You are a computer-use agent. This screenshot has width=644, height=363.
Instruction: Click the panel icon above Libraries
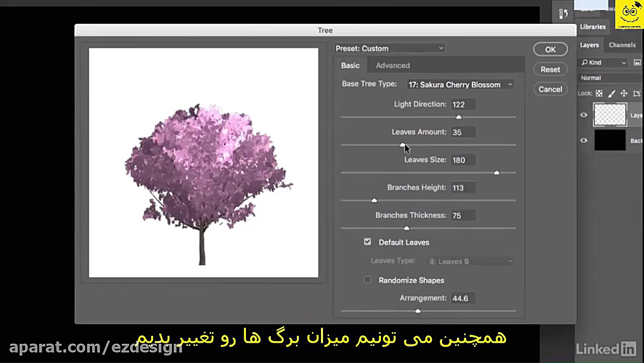point(563,14)
